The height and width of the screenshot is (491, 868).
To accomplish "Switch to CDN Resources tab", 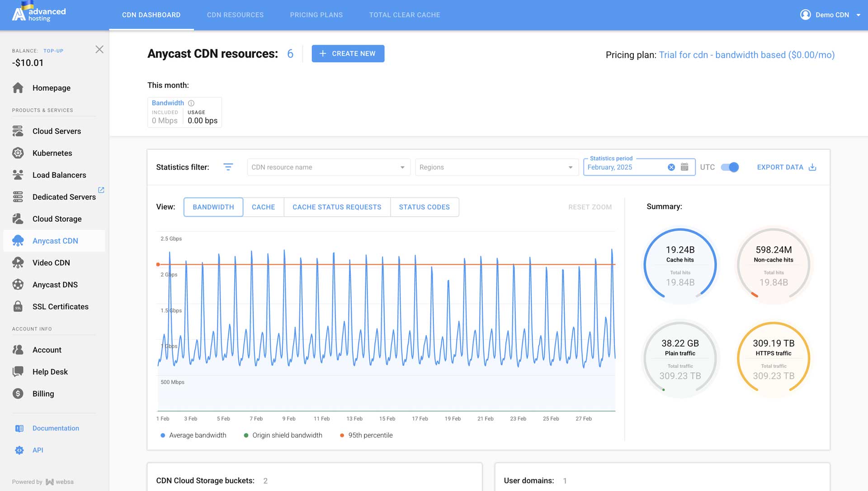I will click(235, 15).
